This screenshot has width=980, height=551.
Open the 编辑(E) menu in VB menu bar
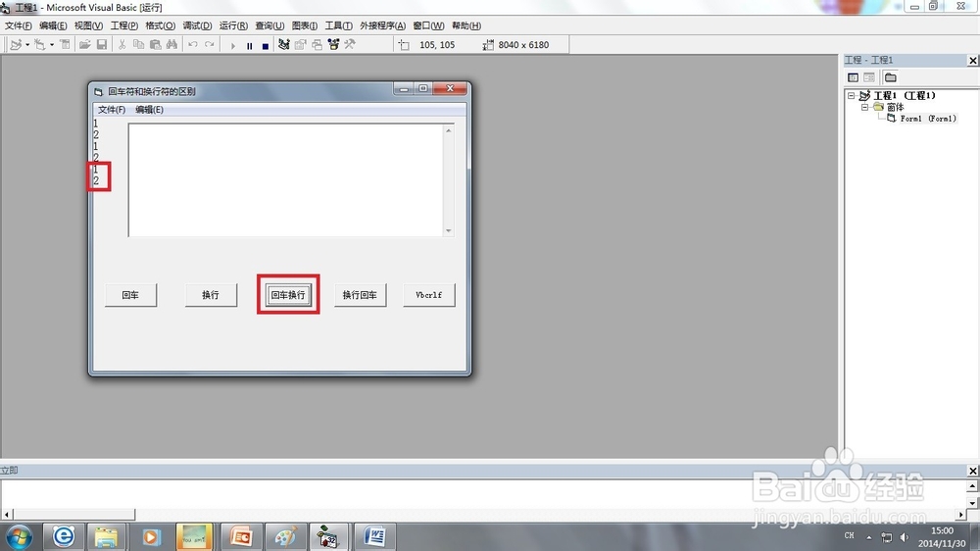(x=53, y=25)
